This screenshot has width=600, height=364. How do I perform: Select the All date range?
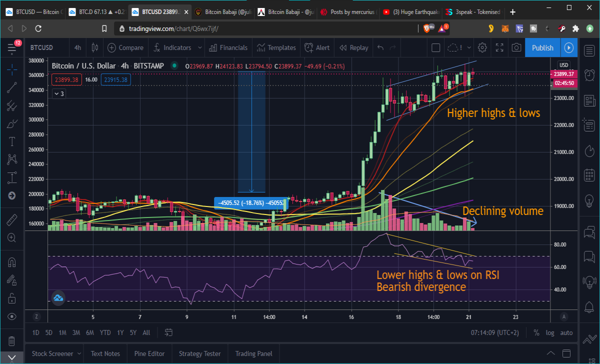point(146,332)
